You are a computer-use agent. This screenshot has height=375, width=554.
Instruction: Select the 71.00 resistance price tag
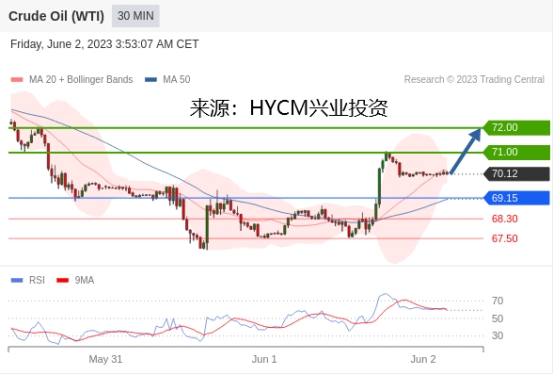pyautogui.click(x=516, y=152)
